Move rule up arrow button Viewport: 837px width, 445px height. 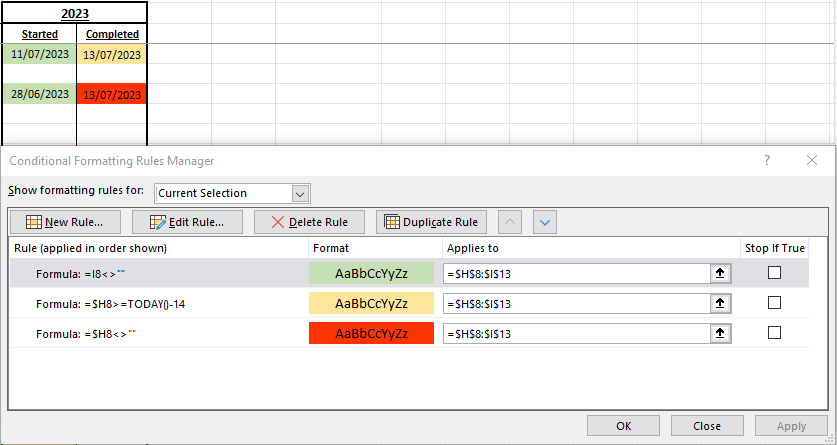click(510, 222)
